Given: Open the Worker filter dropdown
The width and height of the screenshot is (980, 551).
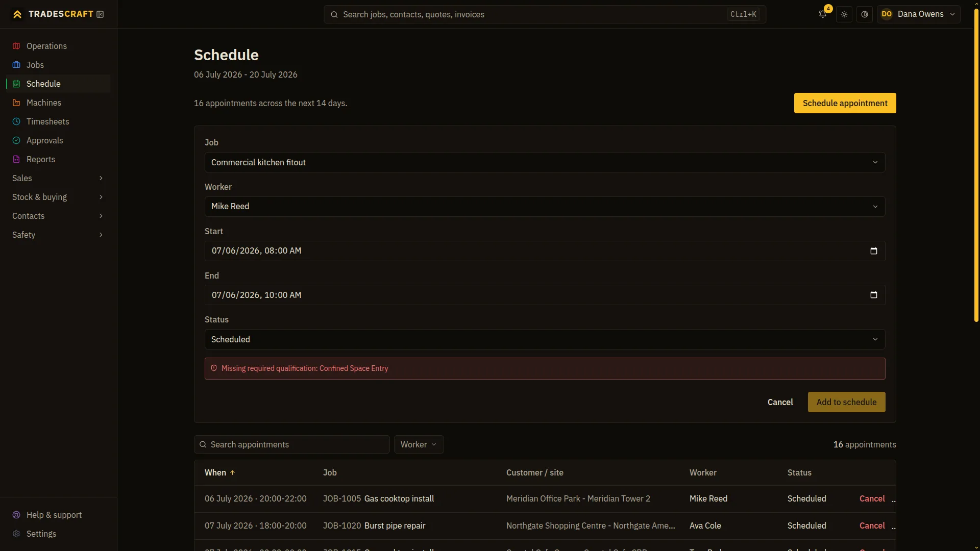Looking at the screenshot, I should 419,444.
